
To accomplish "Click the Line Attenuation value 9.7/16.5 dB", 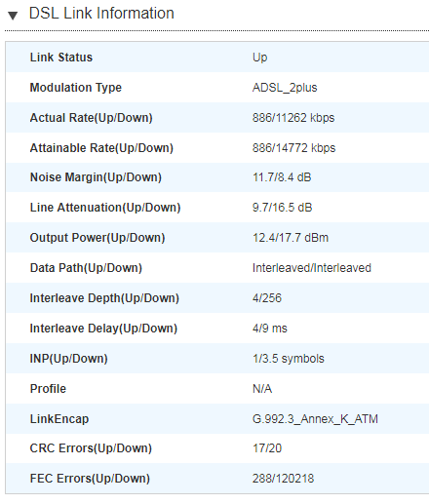I will coord(282,208).
